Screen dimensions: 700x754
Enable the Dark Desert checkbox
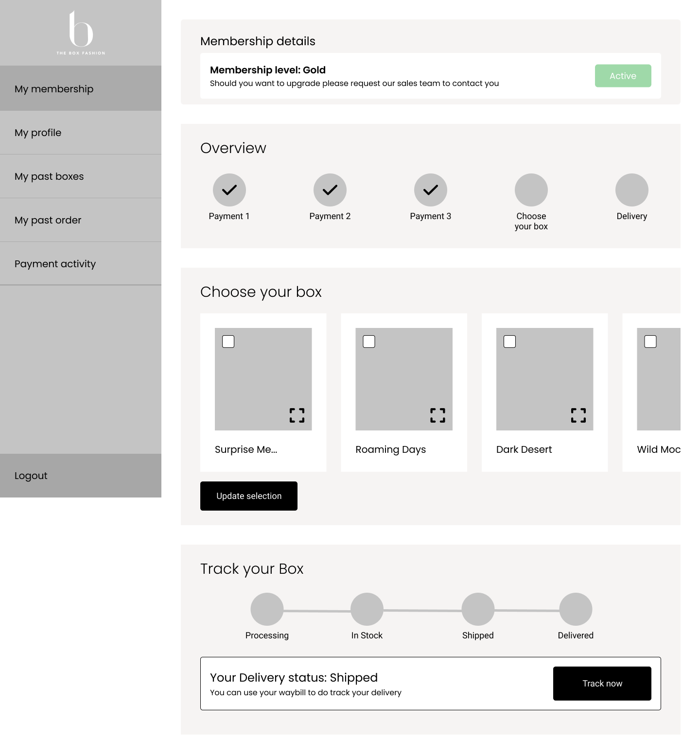[509, 342]
